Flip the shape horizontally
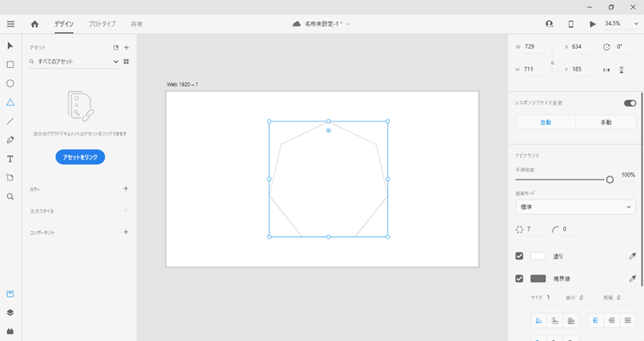The image size is (644, 341). click(x=606, y=70)
